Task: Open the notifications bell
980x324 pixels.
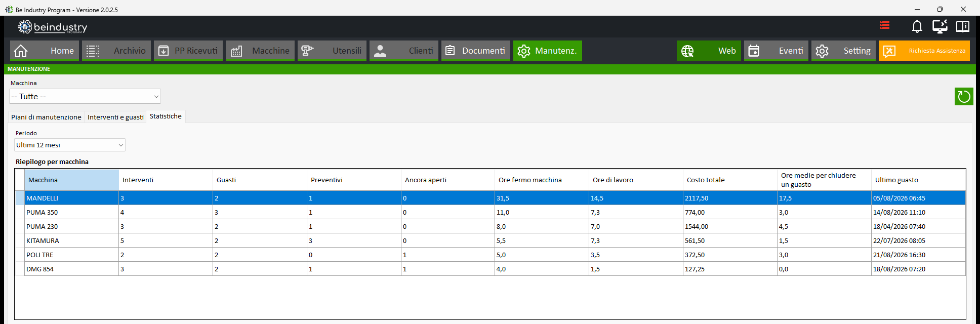Action: pyautogui.click(x=917, y=26)
